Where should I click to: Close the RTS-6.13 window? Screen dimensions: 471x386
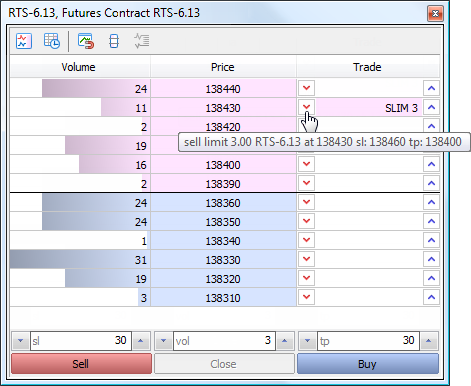435,13
